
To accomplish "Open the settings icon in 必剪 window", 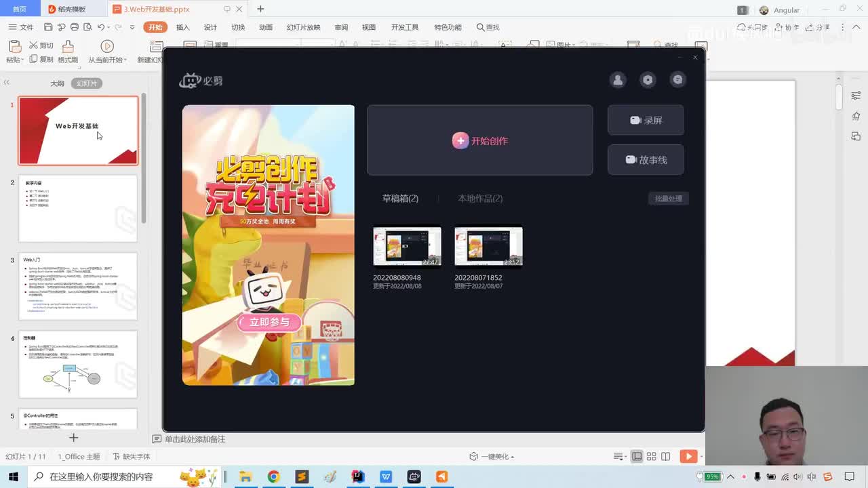I will [648, 80].
